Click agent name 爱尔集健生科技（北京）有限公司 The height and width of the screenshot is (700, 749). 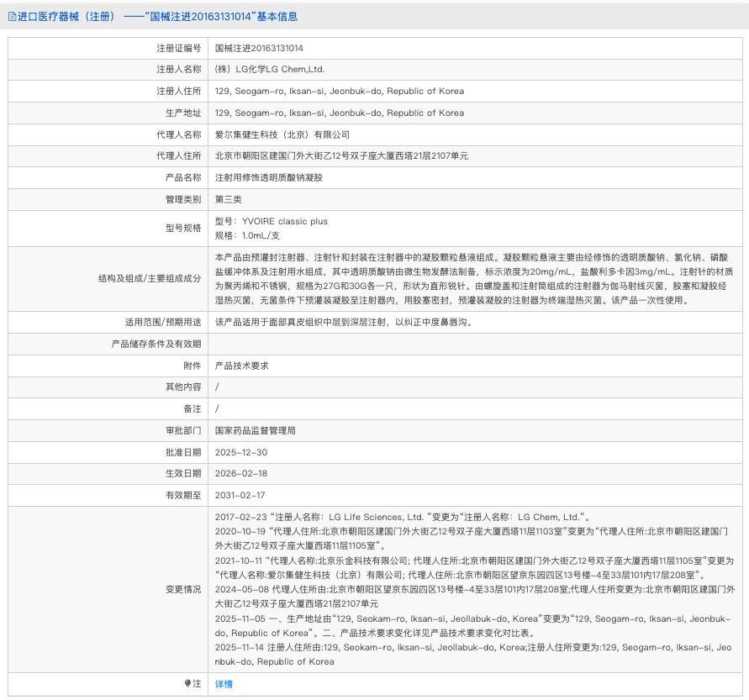pos(282,134)
